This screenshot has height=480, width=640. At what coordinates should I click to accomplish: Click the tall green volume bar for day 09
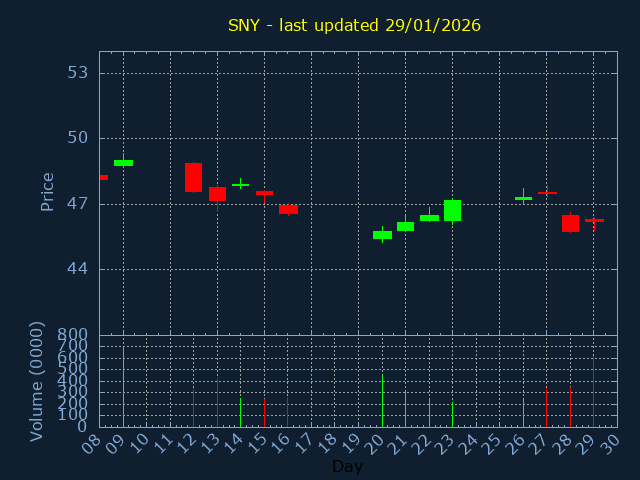pos(123,387)
